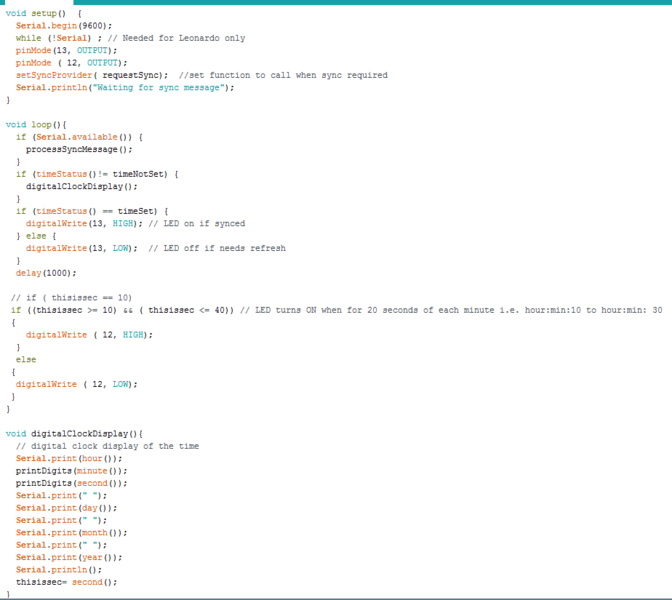Screen dimensions: 672x600
Task: Click the pinMode(13, OUTPUT) line
Action: pyautogui.click(x=66, y=50)
